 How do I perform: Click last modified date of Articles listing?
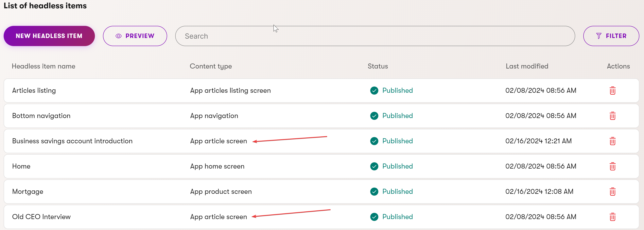pos(541,90)
